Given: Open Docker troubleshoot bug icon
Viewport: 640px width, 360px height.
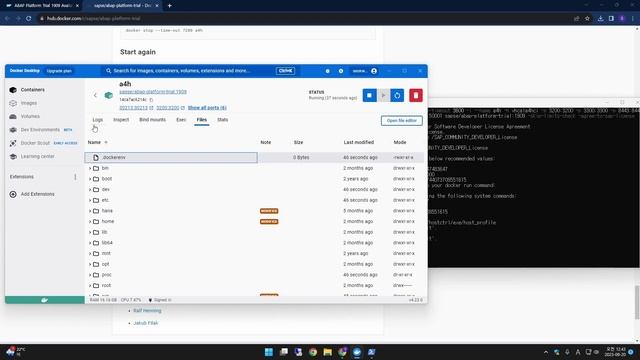Looking at the screenshot, I should (x=327, y=71).
